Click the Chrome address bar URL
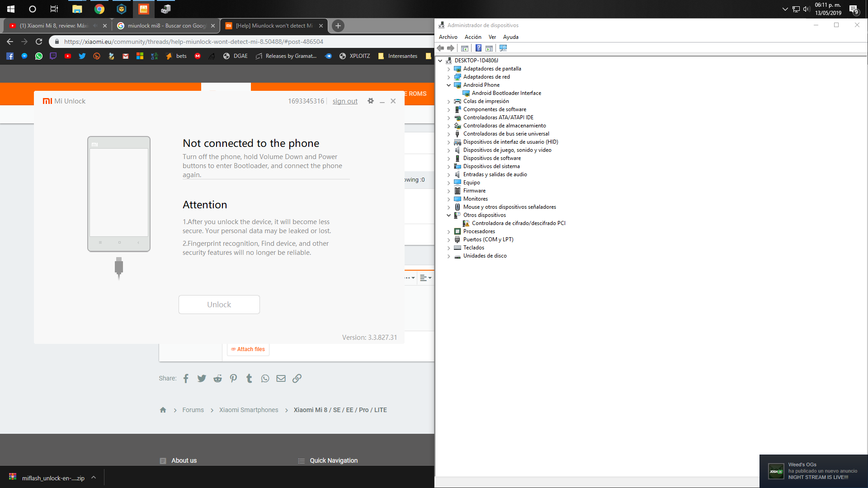This screenshot has width=868, height=488. (193, 42)
